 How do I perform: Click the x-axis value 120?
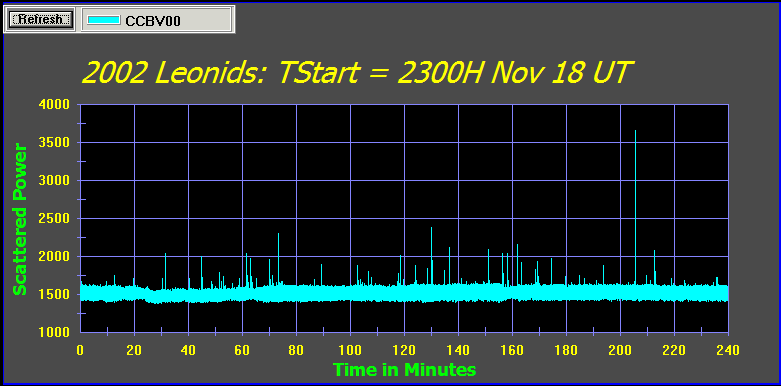(404, 350)
